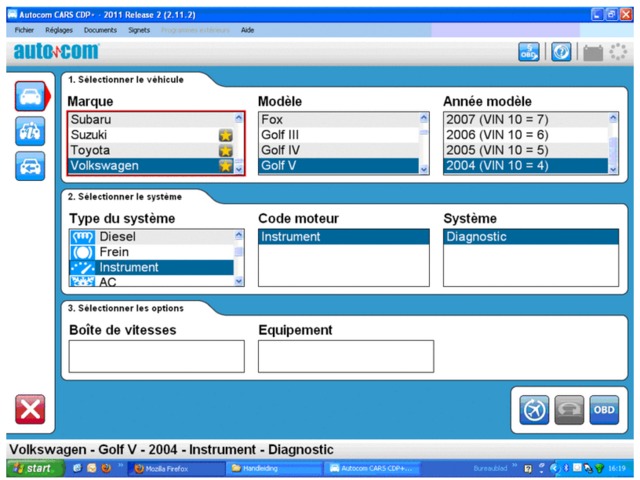Open the vehicle information icon with 'i' in sidebar
The width and height of the screenshot is (640, 480).
30,131
